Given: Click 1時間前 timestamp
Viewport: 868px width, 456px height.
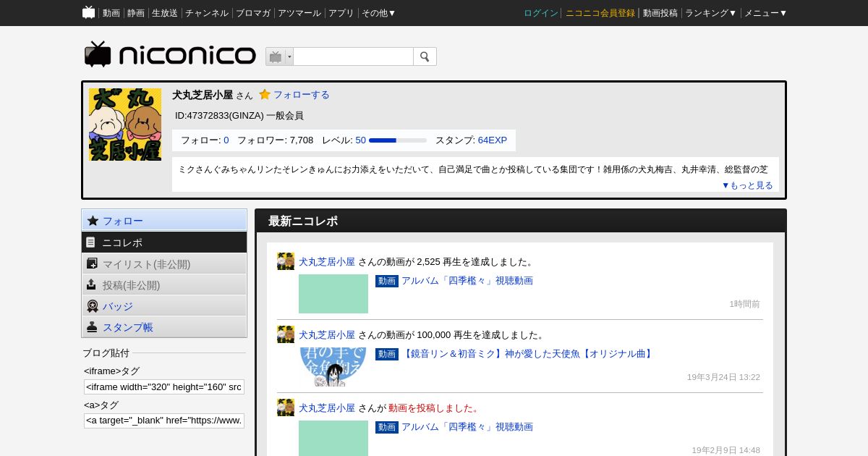Looking at the screenshot, I should [x=744, y=304].
